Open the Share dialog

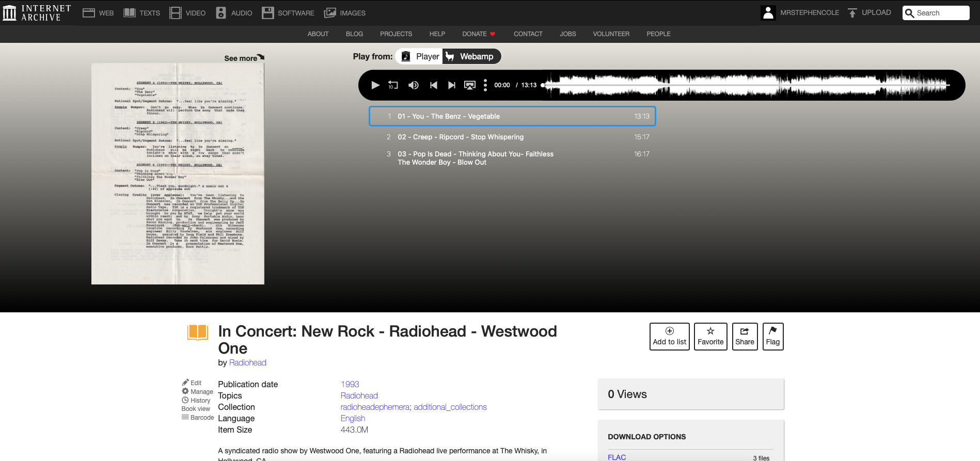pyautogui.click(x=745, y=337)
